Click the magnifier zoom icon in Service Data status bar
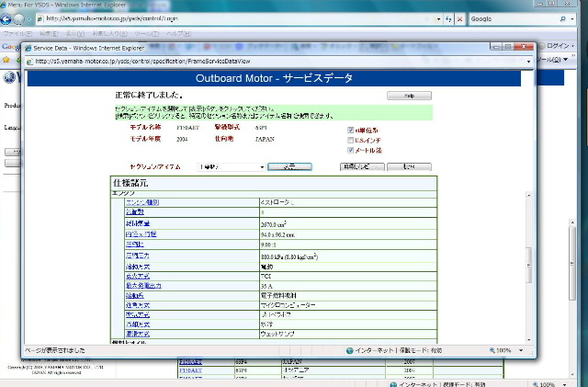This screenshot has width=588, height=387. point(492,350)
